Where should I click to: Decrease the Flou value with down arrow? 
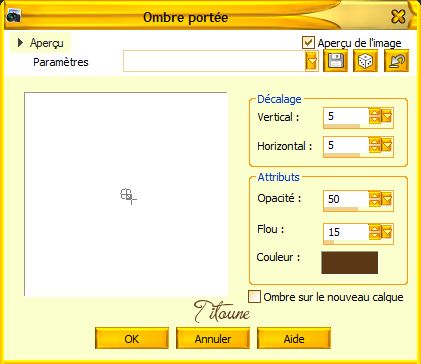pyautogui.click(x=375, y=236)
